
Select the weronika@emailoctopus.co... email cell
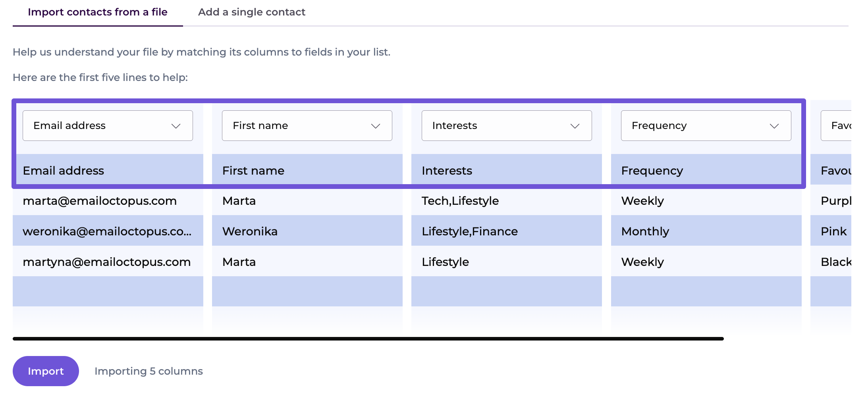[x=107, y=231]
